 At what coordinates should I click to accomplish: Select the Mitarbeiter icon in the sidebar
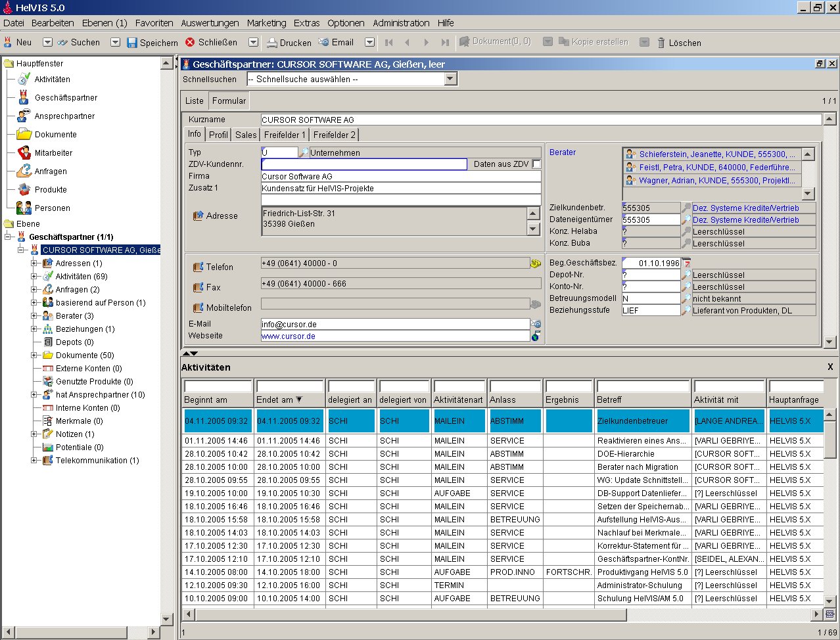(x=24, y=152)
